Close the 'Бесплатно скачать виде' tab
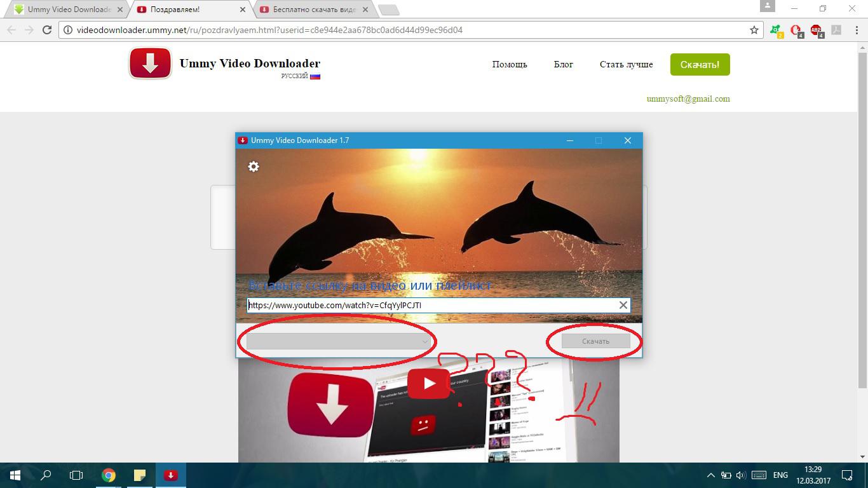This screenshot has height=488, width=868. 365,10
